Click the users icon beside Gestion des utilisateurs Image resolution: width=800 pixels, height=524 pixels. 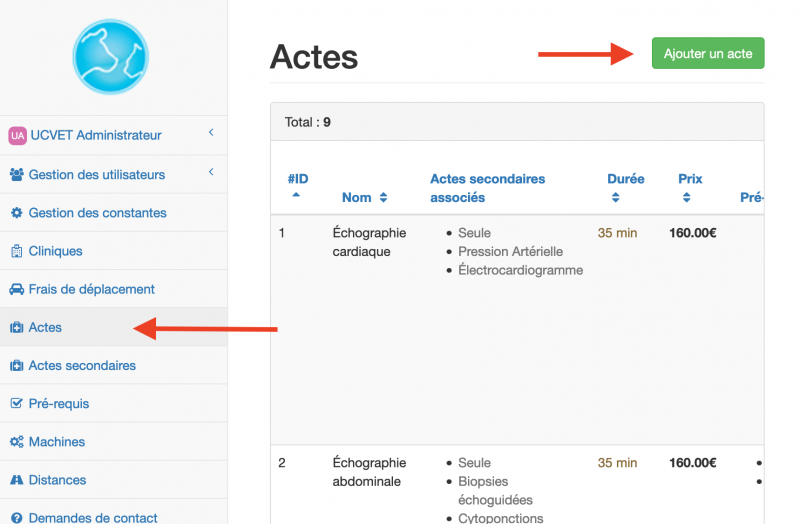(x=17, y=175)
